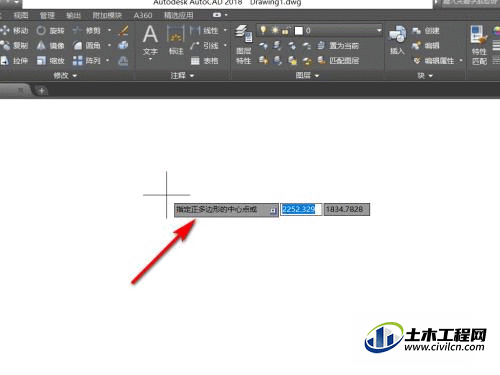Screen dimensions: 500x375
Task: Select the Scale (缩放) tool
Action: tap(50, 61)
